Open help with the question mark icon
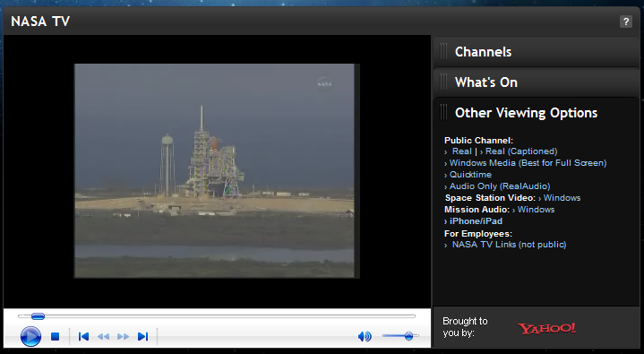644x354 pixels. pyautogui.click(x=625, y=22)
